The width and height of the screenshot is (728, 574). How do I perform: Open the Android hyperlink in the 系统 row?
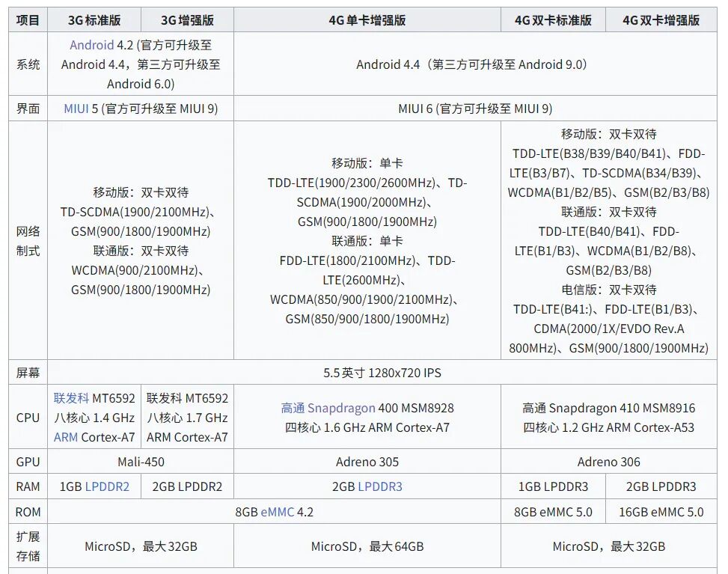(92, 45)
